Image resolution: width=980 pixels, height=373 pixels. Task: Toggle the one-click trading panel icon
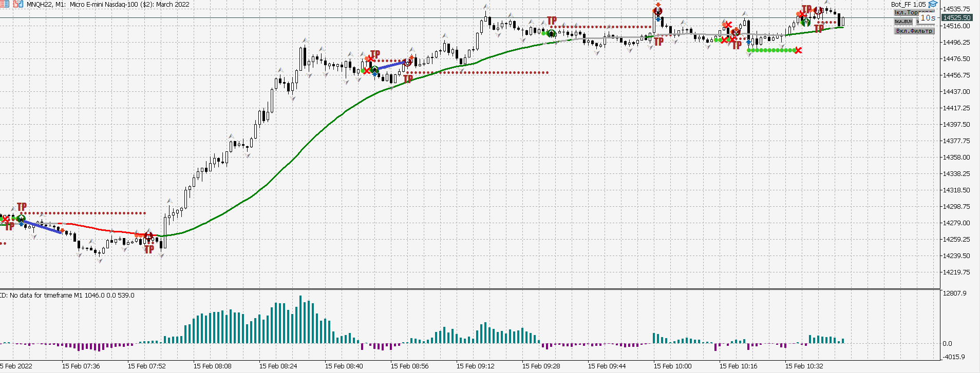point(18,4)
